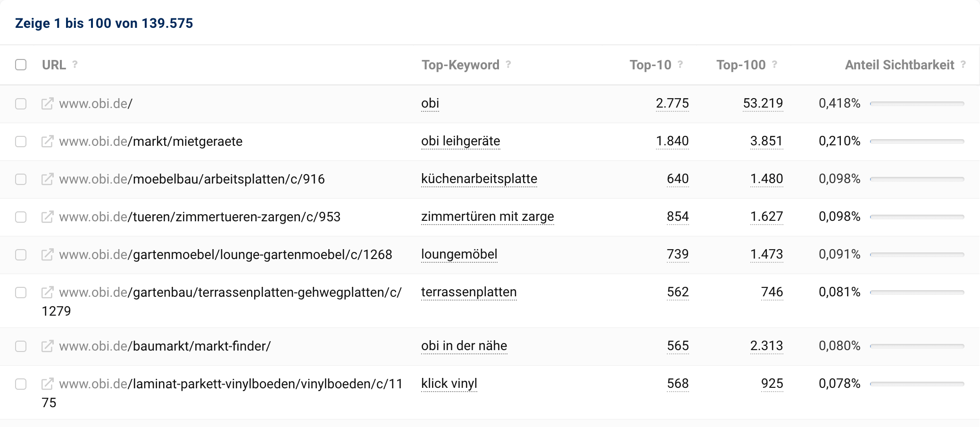Image resolution: width=980 pixels, height=427 pixels.
Task: Click help icon beside Anteil Sichtbarkeit header
Action: tap(963, 64)
